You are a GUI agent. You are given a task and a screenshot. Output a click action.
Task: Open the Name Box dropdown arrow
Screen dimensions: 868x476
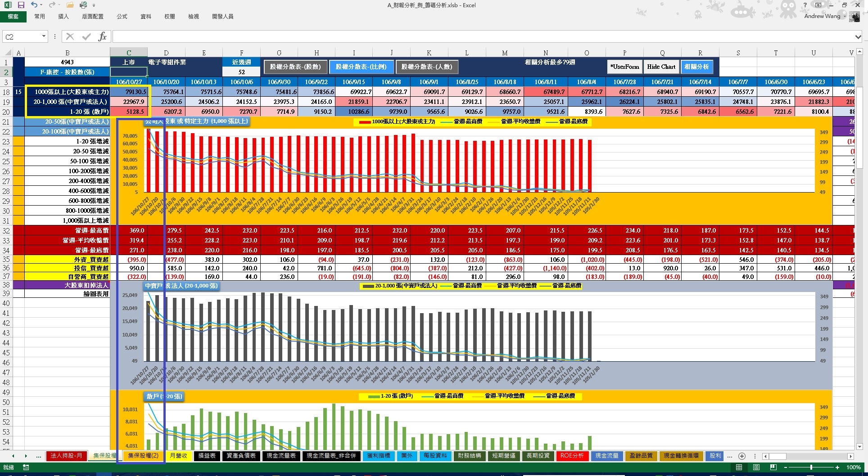[x=44, y=36]
